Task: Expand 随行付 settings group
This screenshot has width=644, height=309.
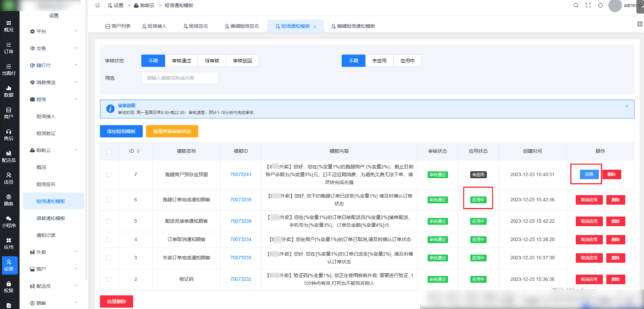Action: tap(54, 65)
